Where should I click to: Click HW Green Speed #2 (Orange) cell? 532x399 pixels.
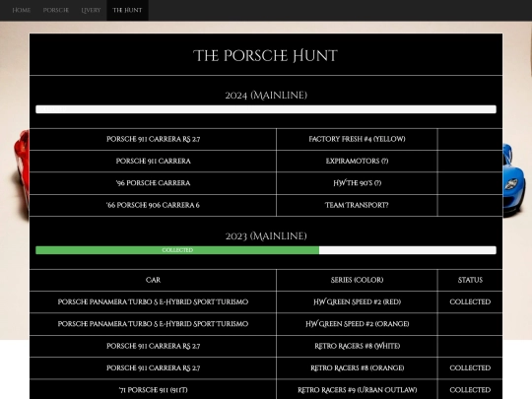pyautogui.click(x=357, y=324)
